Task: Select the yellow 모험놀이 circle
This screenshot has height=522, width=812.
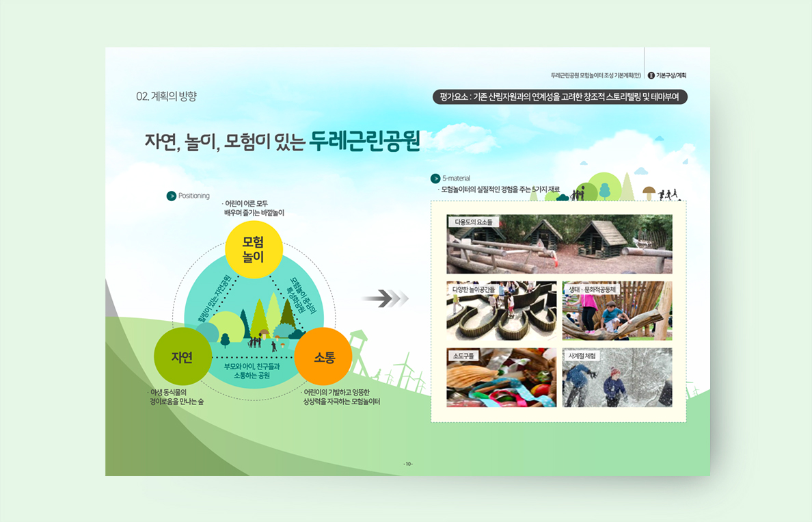Action: [x=254, y=249]
